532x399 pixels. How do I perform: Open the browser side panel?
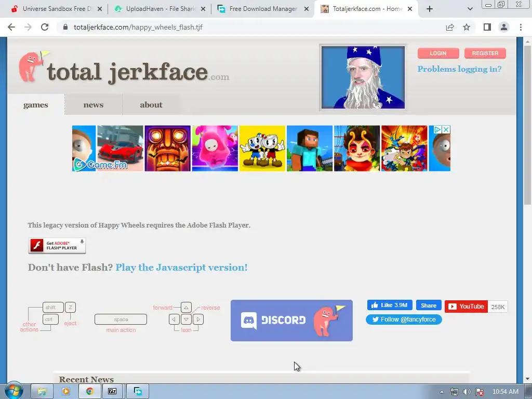click(487, 27)
